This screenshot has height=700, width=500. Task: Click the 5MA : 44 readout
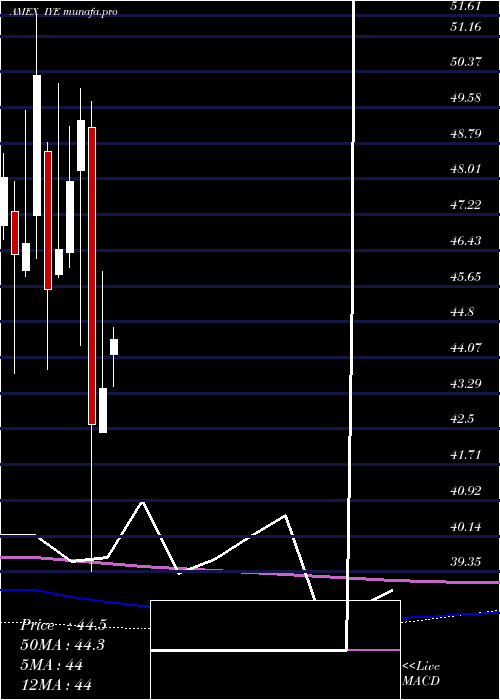(51, 665)
